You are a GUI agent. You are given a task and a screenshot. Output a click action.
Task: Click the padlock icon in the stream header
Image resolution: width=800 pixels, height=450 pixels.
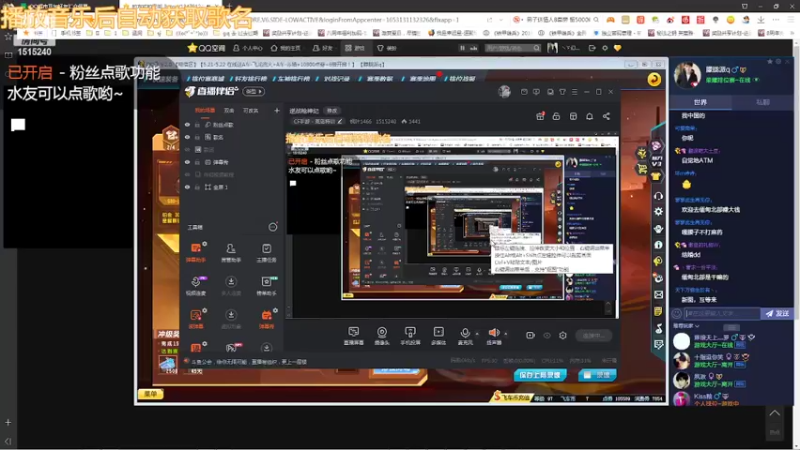coord(556,116)
